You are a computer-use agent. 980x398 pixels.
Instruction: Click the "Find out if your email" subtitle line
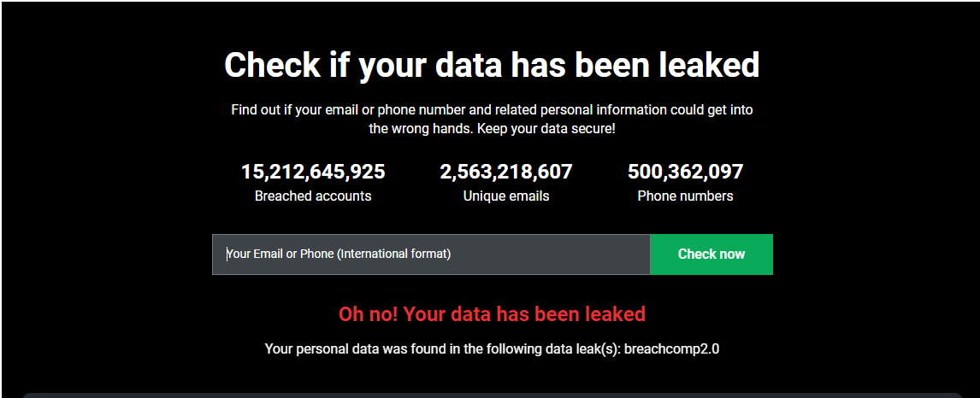pos(492,110)
